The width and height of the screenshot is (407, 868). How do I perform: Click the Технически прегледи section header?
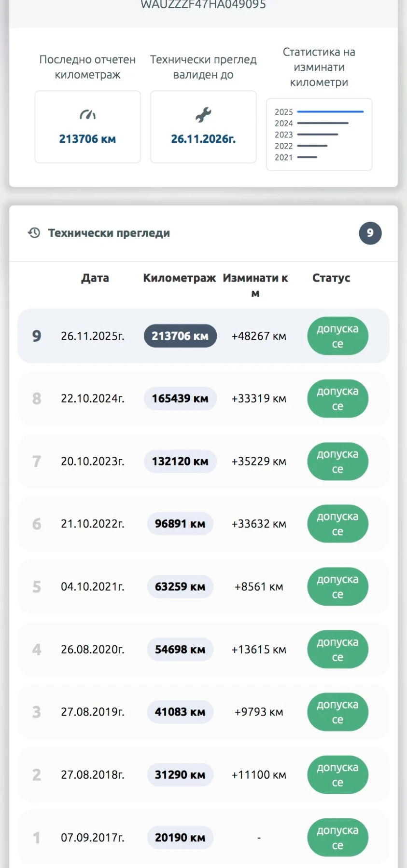coord(109,233)
